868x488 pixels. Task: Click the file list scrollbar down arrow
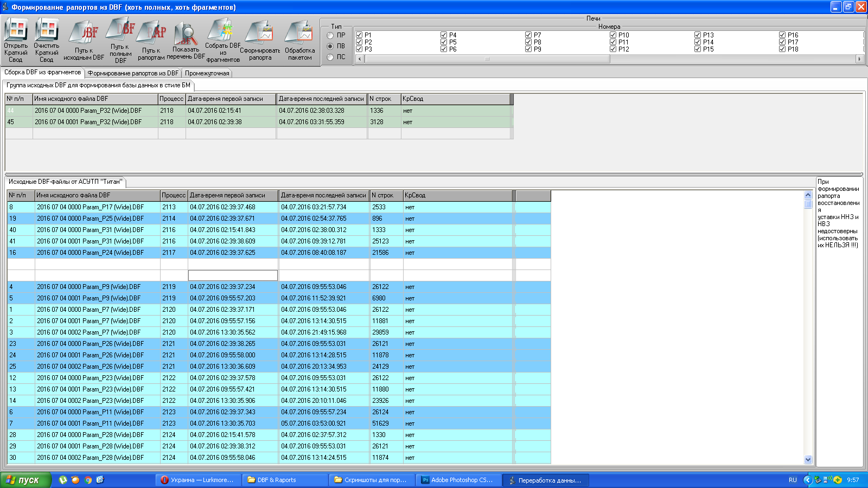point(808,459)
